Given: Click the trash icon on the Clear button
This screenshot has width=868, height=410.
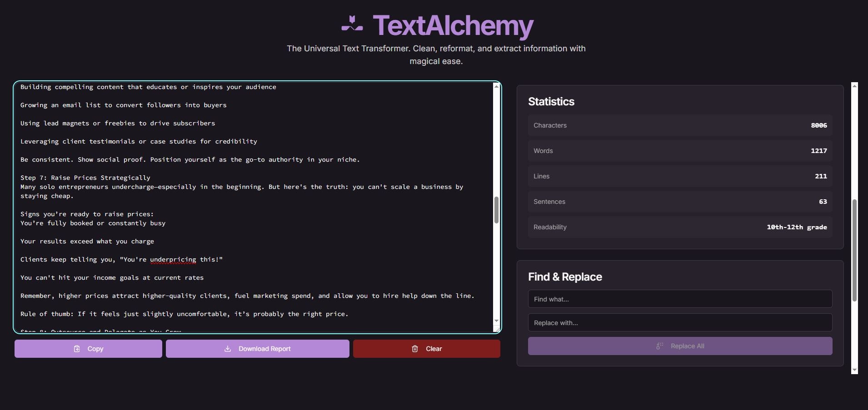Looking at the screenshot, I should (414, 349).
